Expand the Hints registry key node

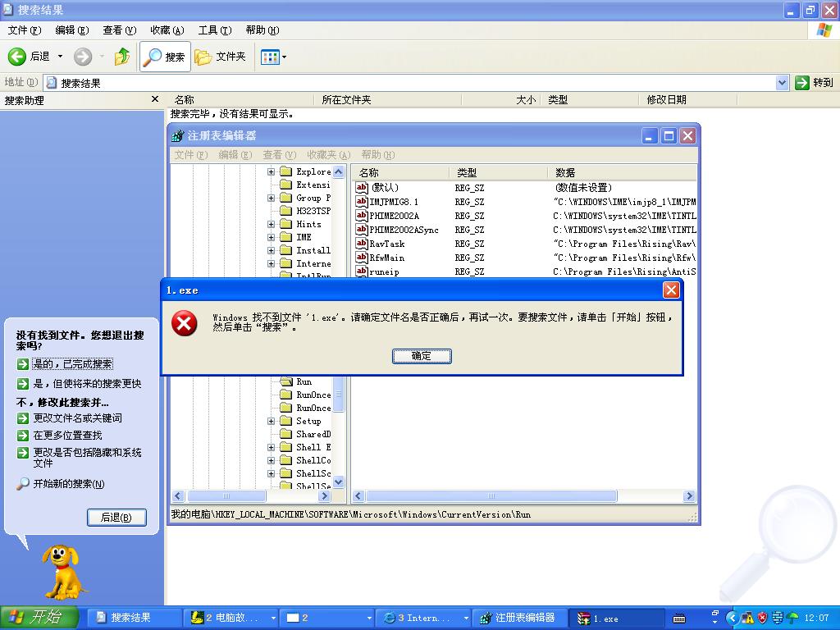[x=271, y=224]
